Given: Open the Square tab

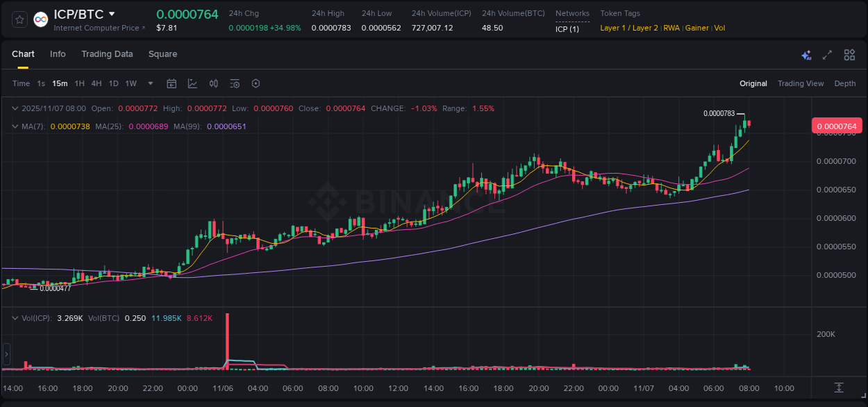Looking at the screenshot, I should [x=162, y=53].
